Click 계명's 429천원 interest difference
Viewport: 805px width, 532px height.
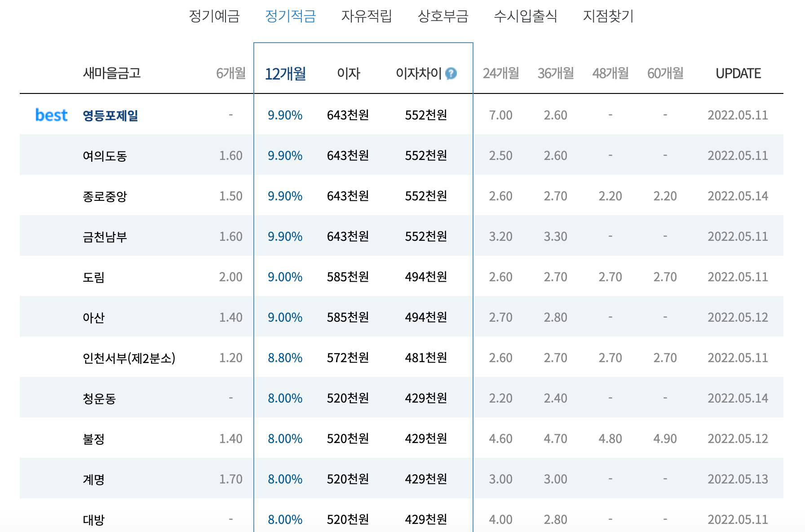point(426,479)
